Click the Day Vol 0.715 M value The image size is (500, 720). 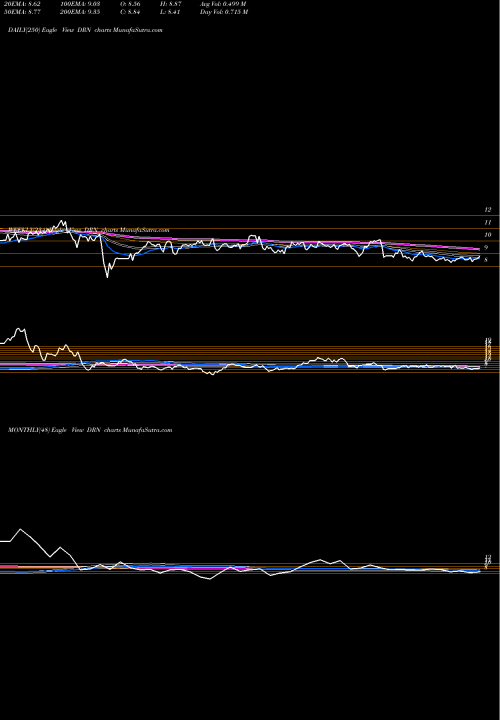click(x=224, y=12)
